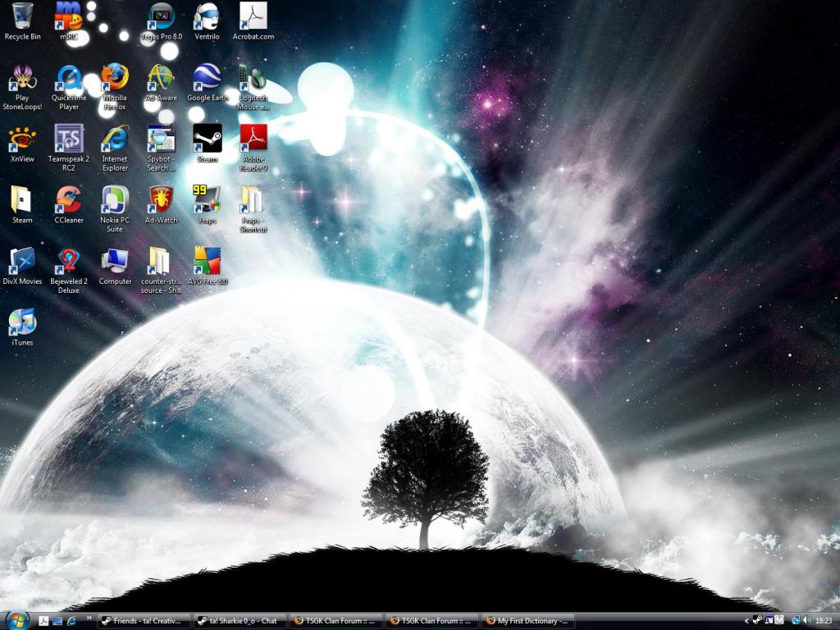Select the CCleaner desktop icon
Image resolution: width=840 pixels, height=630 pixels.
coord(69,200)
